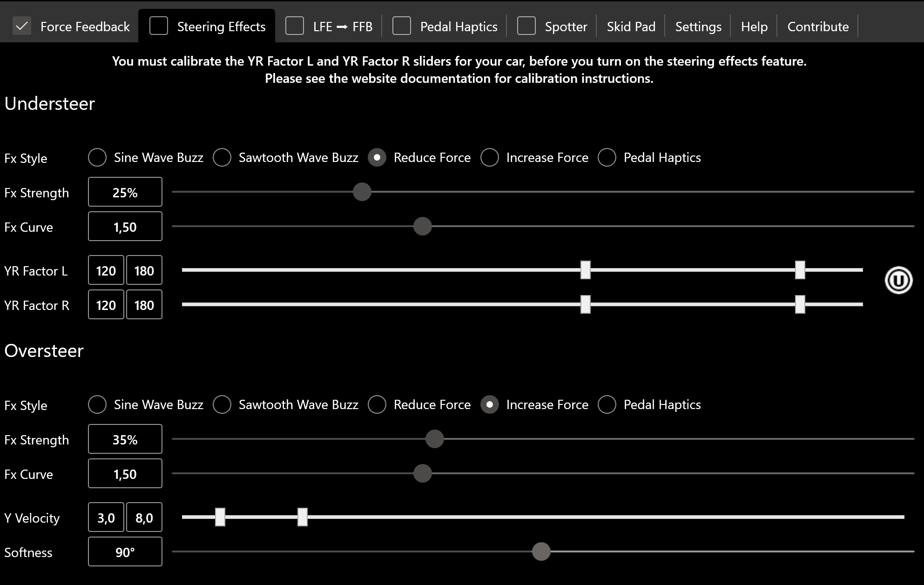Toggle the Force Feedback checkbox
924x585 pixels.
(x=22, y=26)
